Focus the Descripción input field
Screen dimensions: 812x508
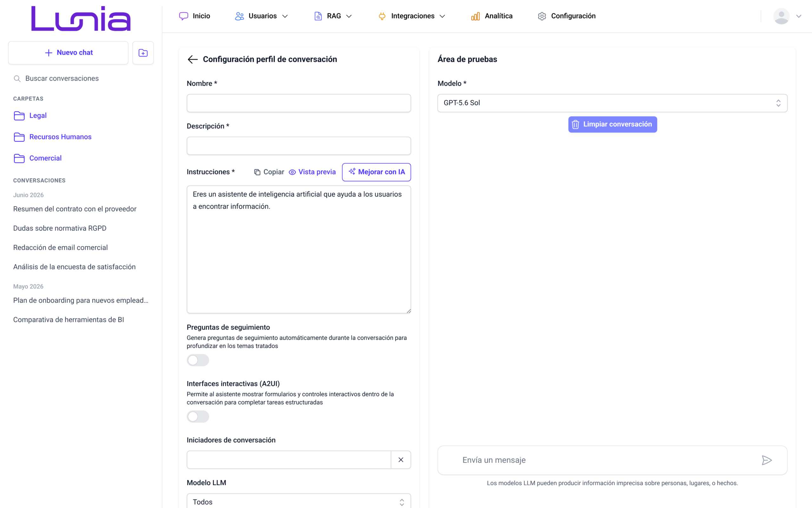298,146
